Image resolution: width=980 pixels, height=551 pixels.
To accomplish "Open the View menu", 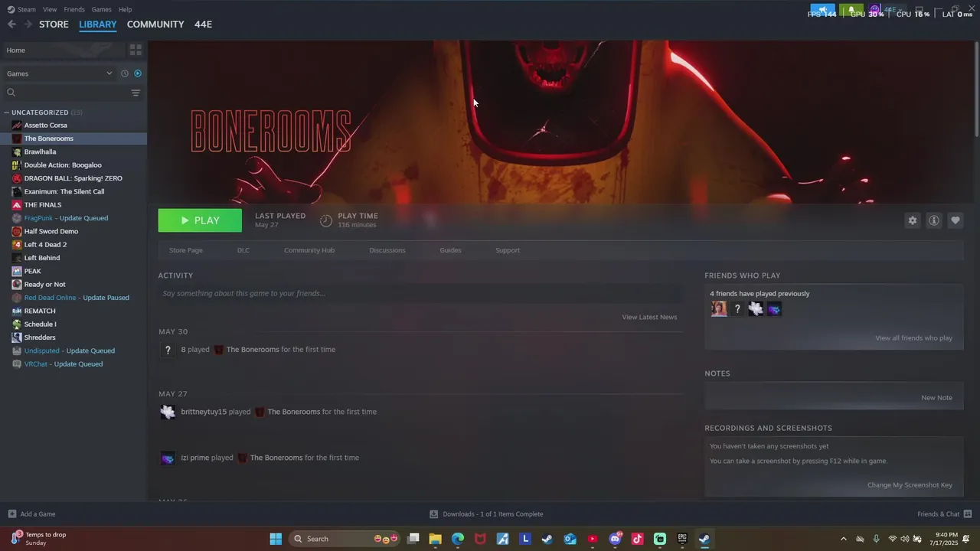I will click(x=50, y=9).
